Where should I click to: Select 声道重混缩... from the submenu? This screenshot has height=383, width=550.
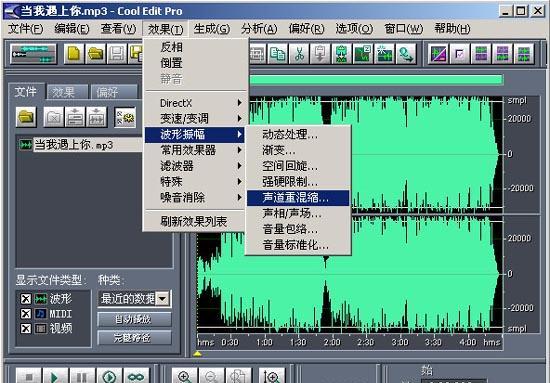coord(298,198)
